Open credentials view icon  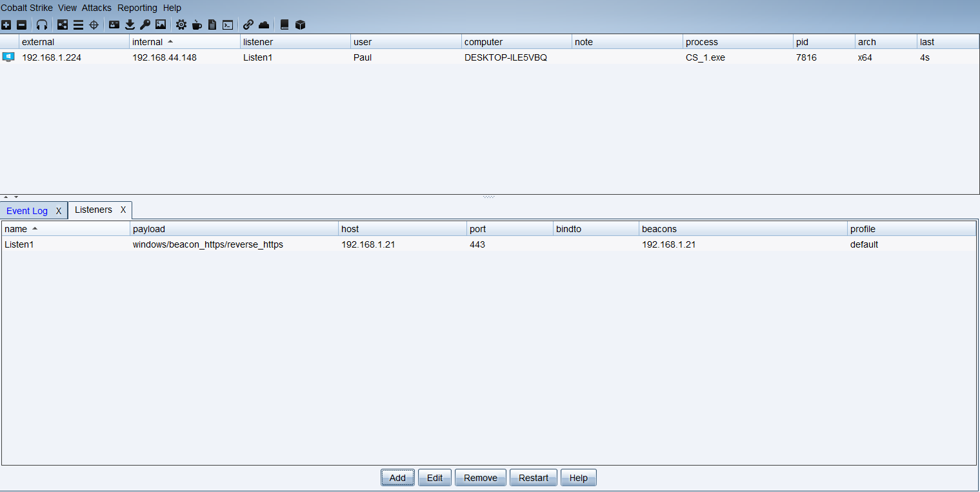(x=114, y=25)
